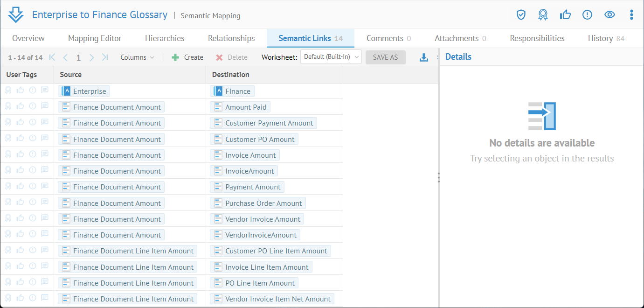
Task: Click the Create button
Action: tap(187, 57)
